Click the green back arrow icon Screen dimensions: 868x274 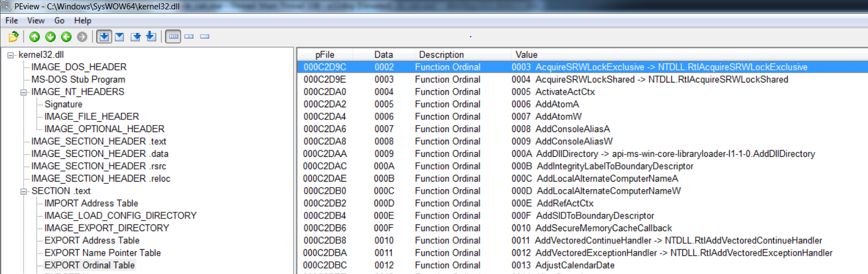coord(67,37)
